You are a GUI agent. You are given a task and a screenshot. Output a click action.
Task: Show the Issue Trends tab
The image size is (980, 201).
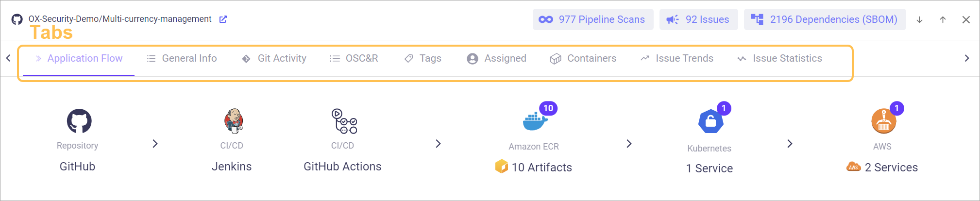(677, 59)
